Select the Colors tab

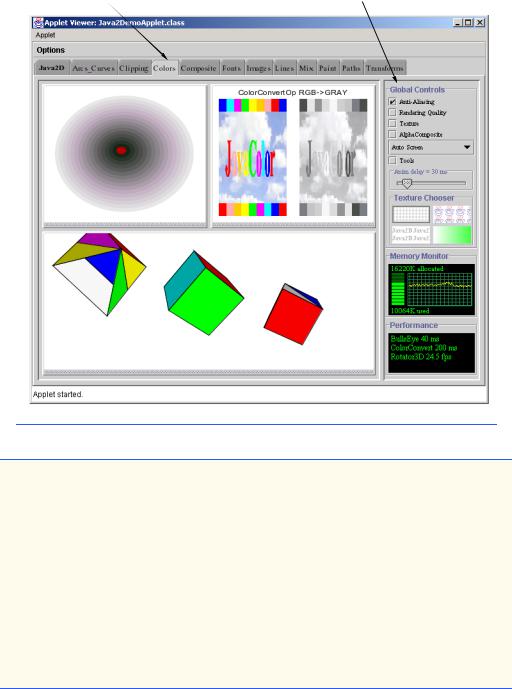point(165,68)
